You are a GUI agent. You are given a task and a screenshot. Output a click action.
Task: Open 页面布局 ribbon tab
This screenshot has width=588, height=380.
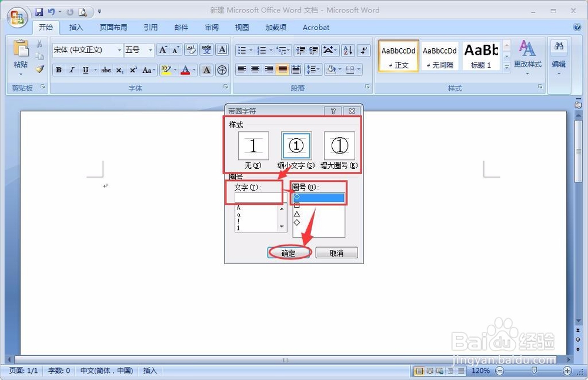[113, 28]
